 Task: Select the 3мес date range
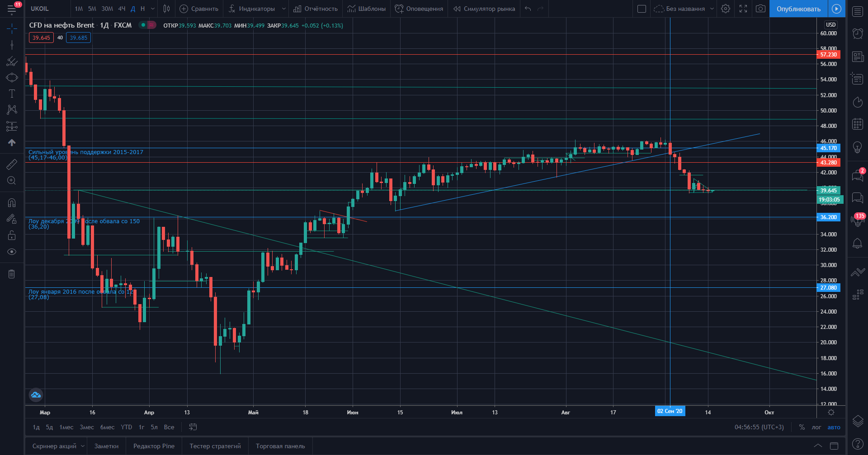pos(87,427)
